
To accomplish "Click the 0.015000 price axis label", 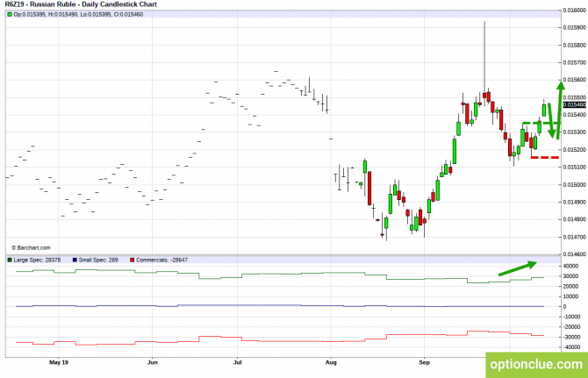I will click(574, 185).
